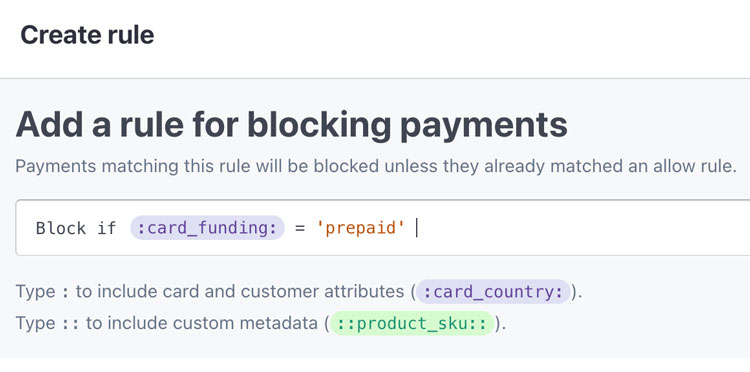Viewport: 750px width, 372px height.
Task: Click the 'prepaid' string value
Action: pyautogui.click(x=360, y=228)
